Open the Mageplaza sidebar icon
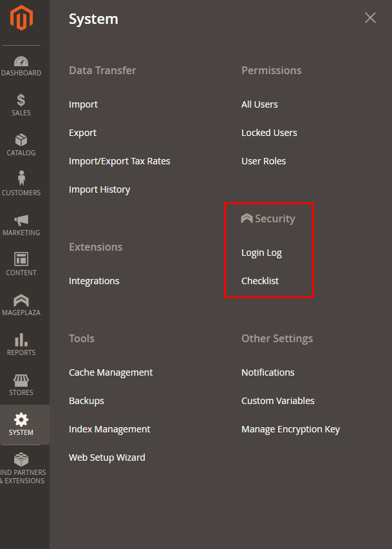This screenshot has height=549, width=392. (21, 300)
